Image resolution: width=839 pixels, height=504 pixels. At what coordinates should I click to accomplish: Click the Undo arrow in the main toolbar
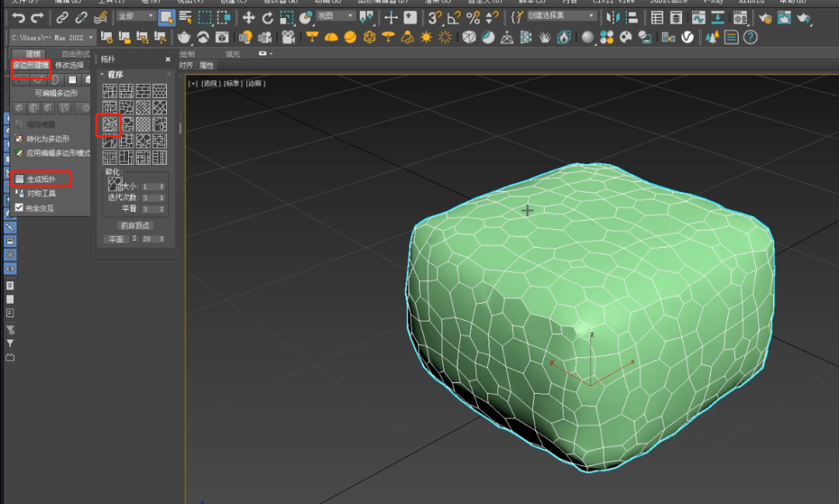tap(19, 17)
